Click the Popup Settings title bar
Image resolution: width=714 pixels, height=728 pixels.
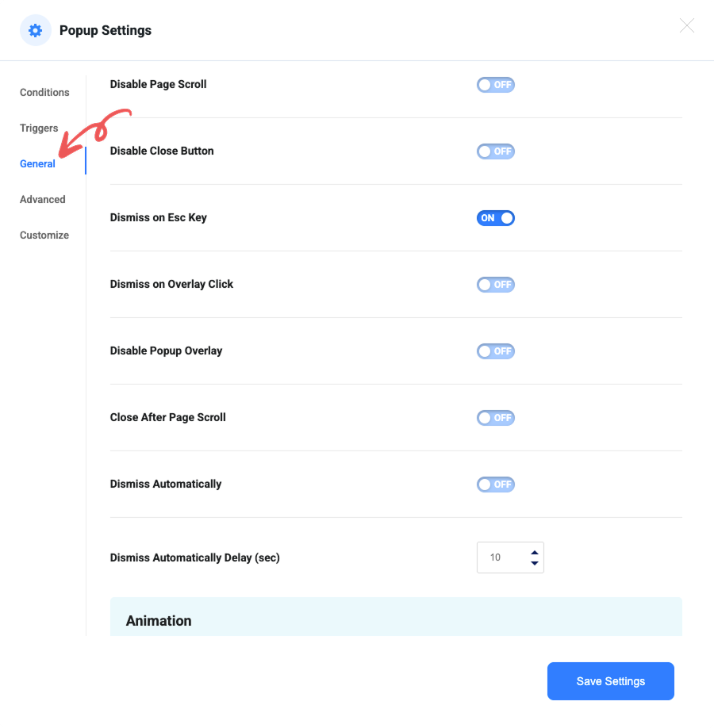click(x=106, y=30)
